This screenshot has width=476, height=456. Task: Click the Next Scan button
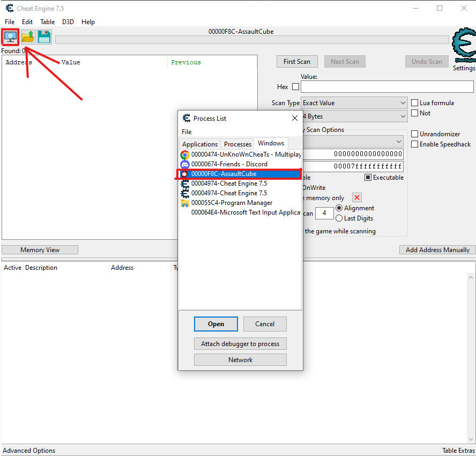(345, 61)
